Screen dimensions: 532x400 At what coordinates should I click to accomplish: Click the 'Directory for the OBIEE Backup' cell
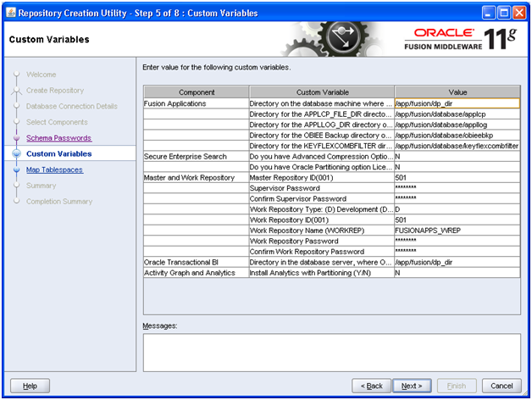pos(322,135)
